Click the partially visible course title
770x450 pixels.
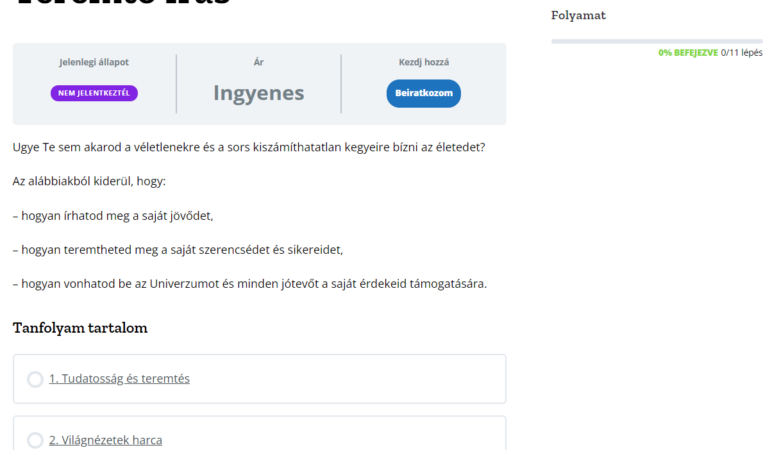122,4
